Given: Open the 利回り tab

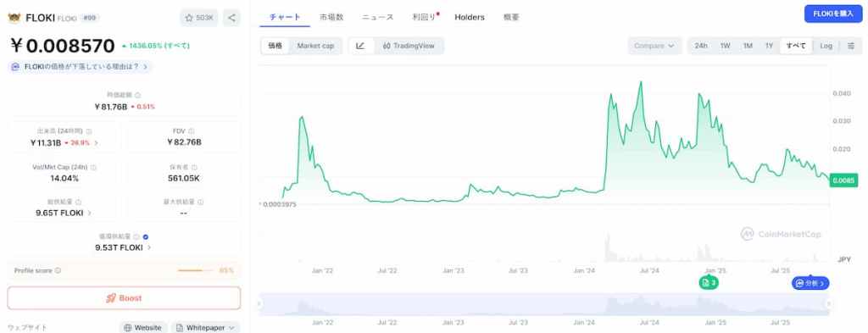Looking at the screenshot, I should pos(425,17).
